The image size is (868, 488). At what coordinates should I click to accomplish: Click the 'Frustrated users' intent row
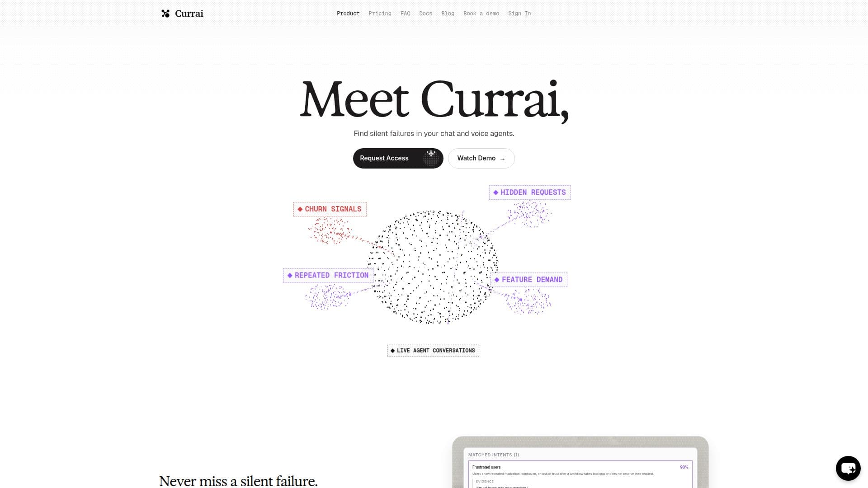tap(580, 474)
